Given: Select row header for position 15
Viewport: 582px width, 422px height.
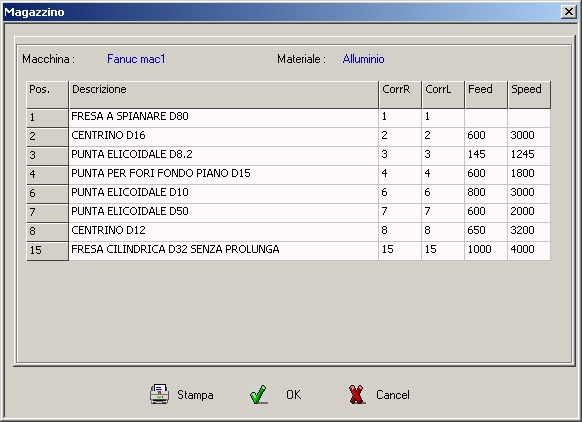Looking at the screenshot, I should 48,251.
